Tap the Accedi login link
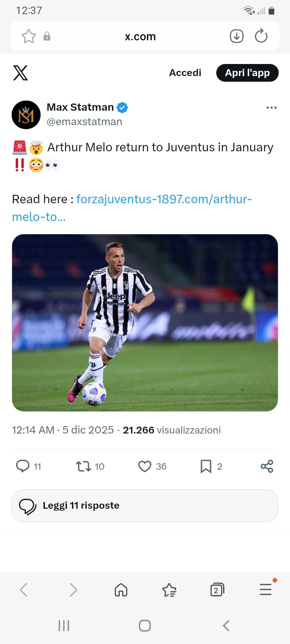This screenshot has height=644, width=290. coord(185,73)
